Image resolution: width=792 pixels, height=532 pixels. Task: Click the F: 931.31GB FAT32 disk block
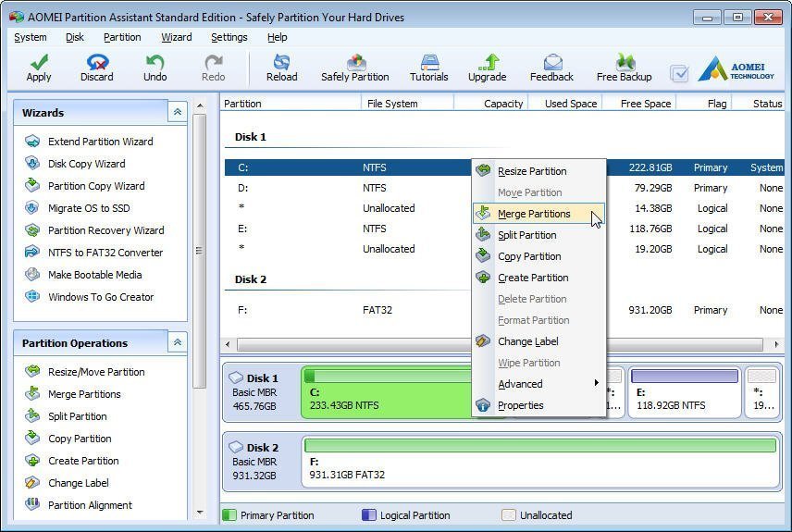(541, 462)
